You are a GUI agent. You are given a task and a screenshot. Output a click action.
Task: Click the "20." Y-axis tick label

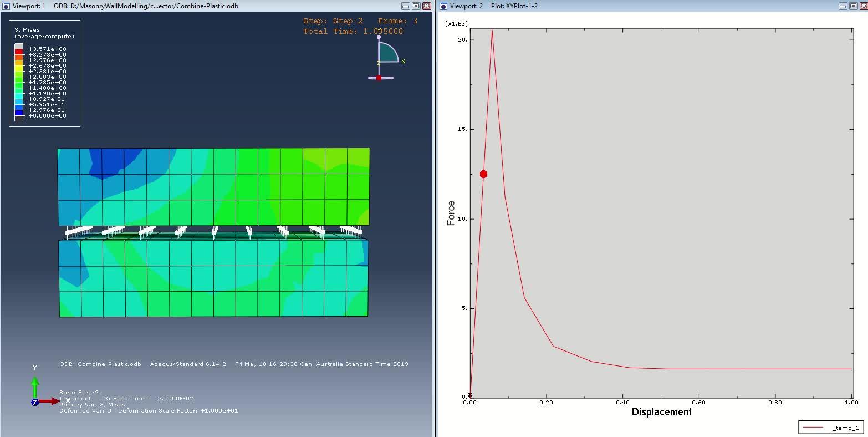point(463,40)
